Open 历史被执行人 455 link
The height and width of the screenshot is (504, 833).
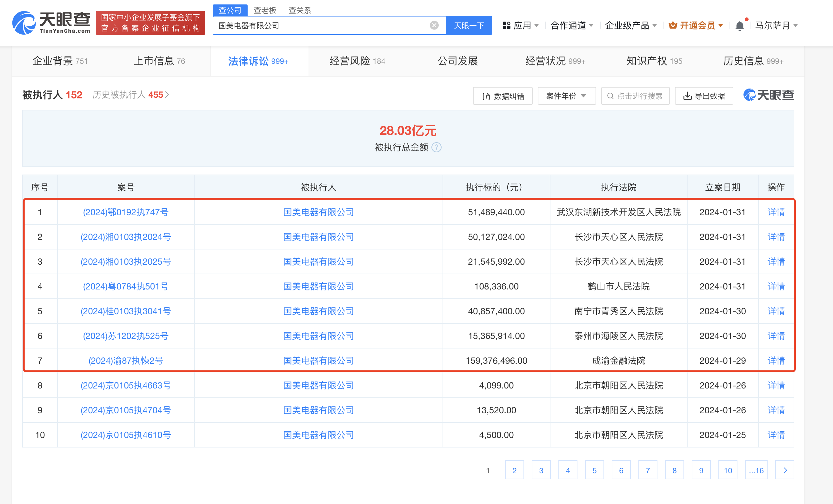[x=130, y=95]
